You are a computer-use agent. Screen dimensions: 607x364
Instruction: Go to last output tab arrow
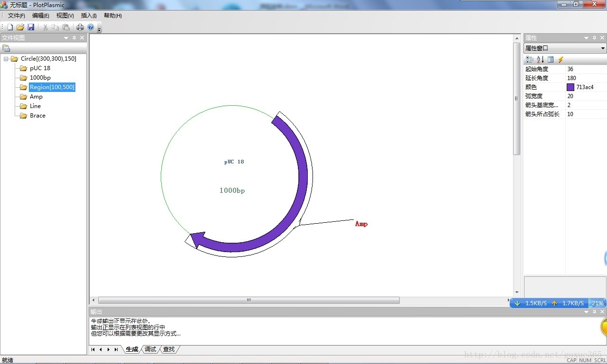[116, 349]
